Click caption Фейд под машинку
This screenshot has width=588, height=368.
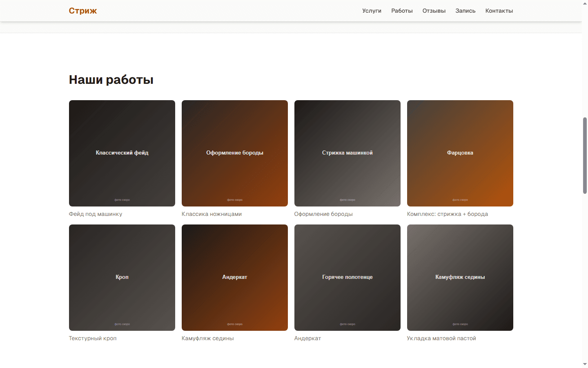[x=96, y=214]
